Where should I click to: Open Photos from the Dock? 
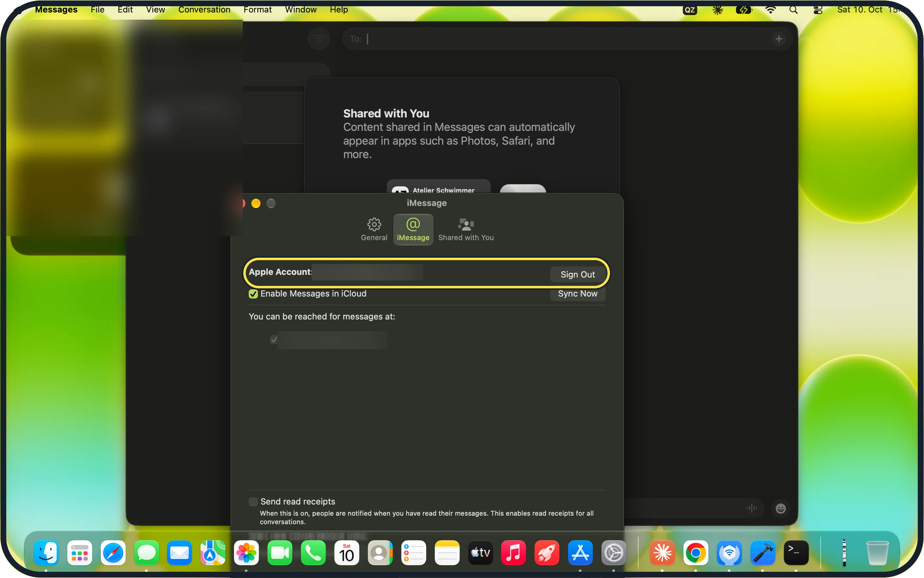coord(246,553)
